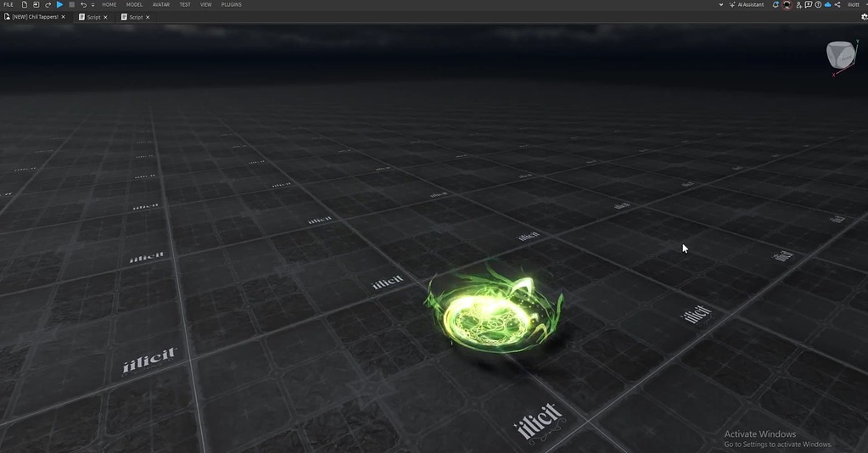The image size is (868, 453).
Task: Click the open place icon beside new file
Action: click(x=36, y=4)
